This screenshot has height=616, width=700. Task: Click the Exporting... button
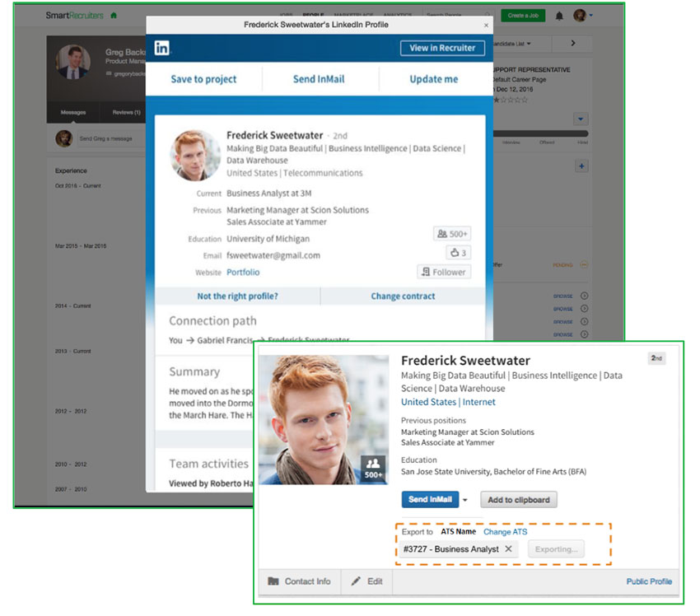[x=556, y=549]
